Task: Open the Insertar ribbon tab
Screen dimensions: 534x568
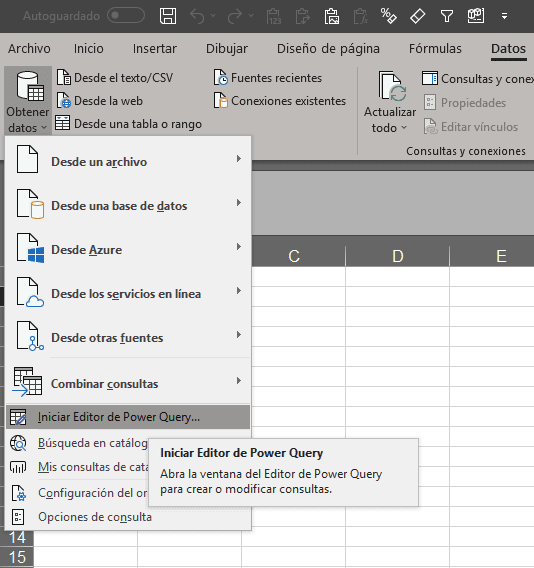Action: [155, 49]
